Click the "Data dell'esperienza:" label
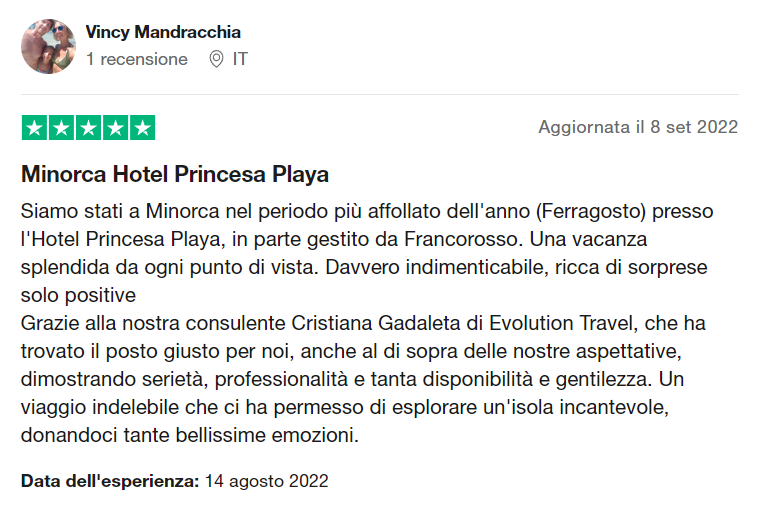 pyautogui.click(x=110, y=481)
